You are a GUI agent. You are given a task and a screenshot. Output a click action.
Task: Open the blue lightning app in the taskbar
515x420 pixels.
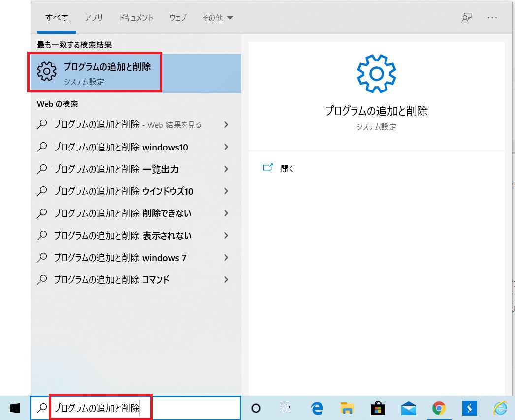pos(469,408)
